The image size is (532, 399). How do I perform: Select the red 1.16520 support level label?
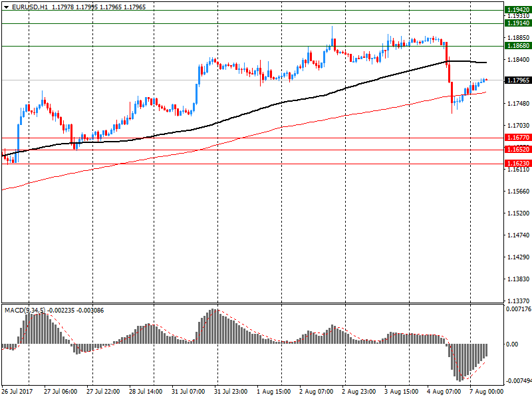tap(518, 150)
